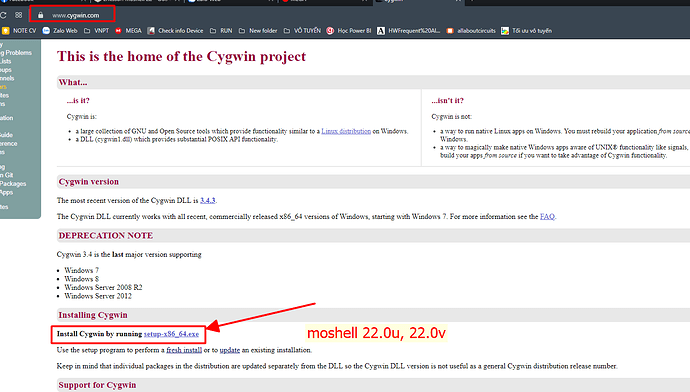Screen dimensions: 690x392
Task: Open Check info Device bookmark
Action: 175,31
